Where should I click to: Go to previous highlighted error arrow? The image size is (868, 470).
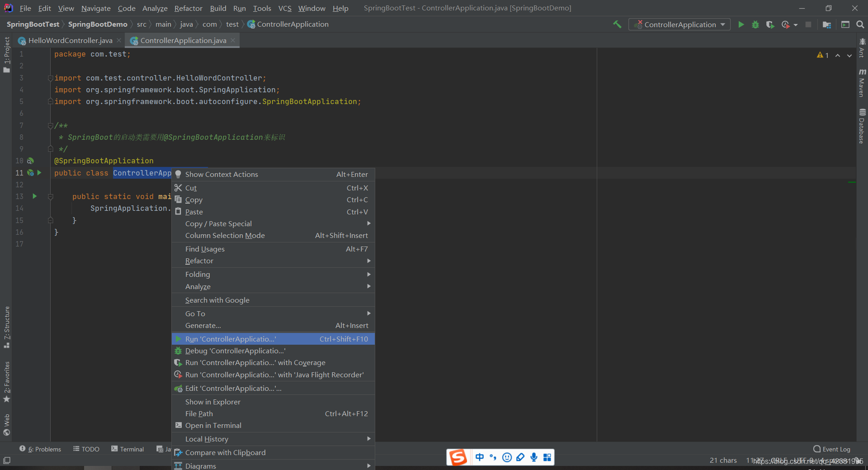click(838, 55)
